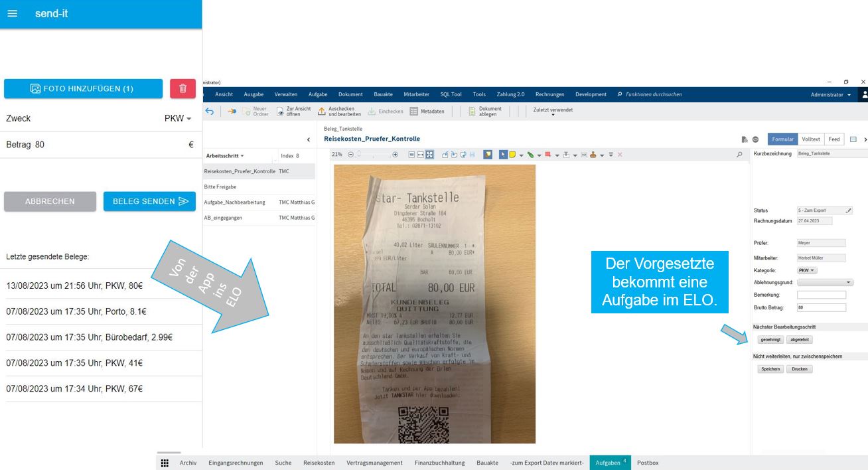Viewport: 868px width, 470px height.
Task: Click the preview search magnifier icon
Action: pyautogui.click(x=739, y=155)
